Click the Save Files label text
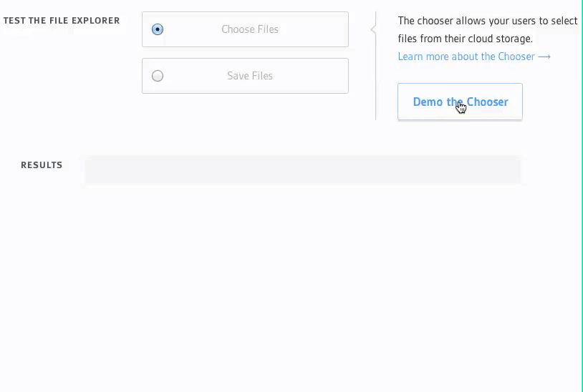This screenshot has height=392, width=583. pos(250,76)
